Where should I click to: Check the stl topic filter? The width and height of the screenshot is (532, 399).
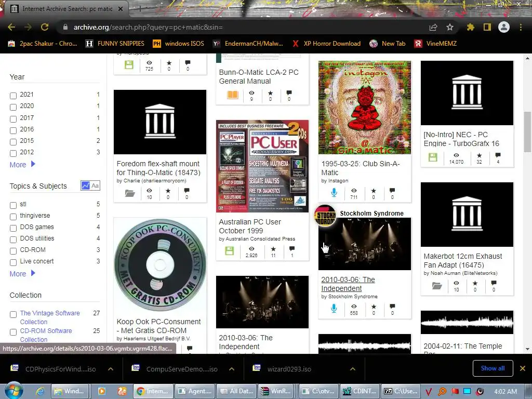point(13,205)
